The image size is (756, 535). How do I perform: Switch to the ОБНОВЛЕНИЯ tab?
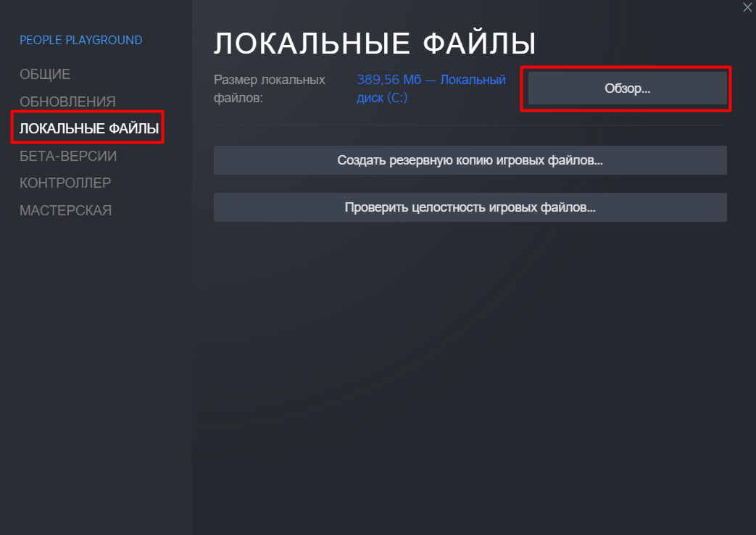pyautogui.click(x=67, y=101)
